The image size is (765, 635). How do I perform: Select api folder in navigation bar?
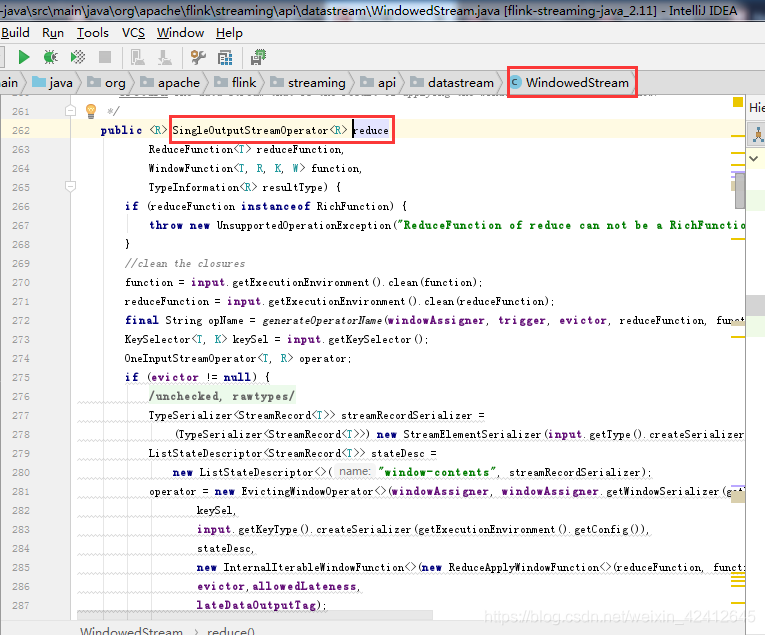[x=378, y=82]
